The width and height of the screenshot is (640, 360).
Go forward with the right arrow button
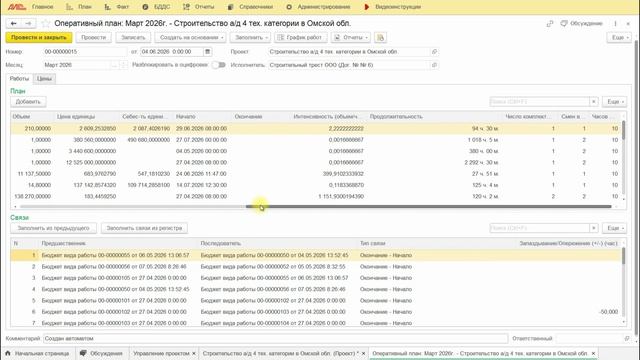(28, 24)
